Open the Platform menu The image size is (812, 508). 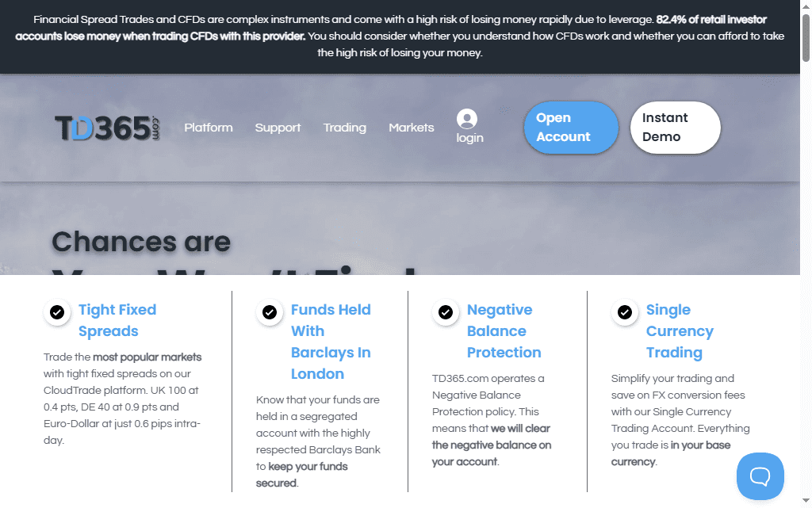click(209, 128)
